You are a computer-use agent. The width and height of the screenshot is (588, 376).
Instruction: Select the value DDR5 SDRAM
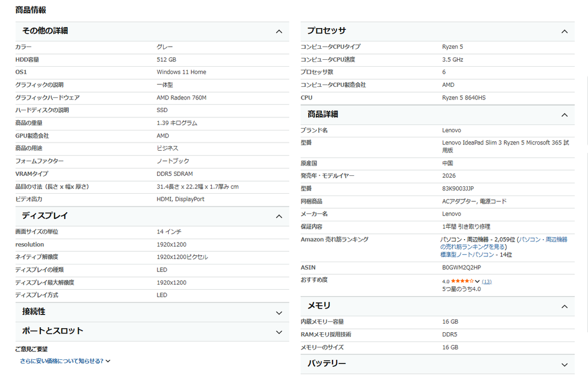coord(175,174)
